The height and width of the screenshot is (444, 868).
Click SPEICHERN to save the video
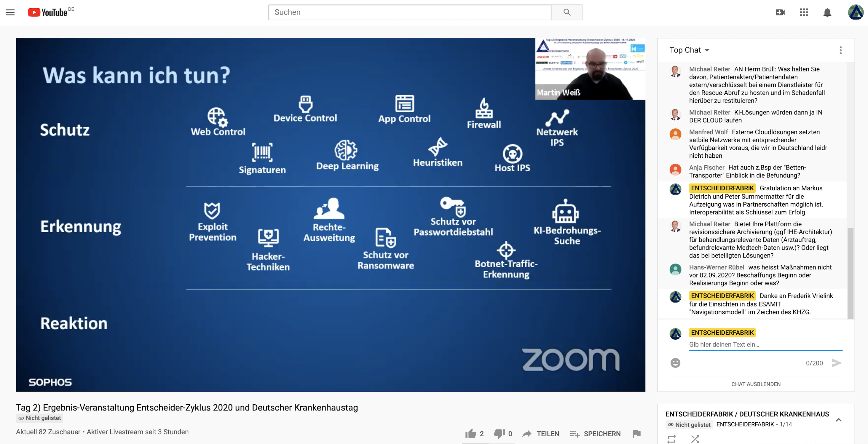click(595, 434)
